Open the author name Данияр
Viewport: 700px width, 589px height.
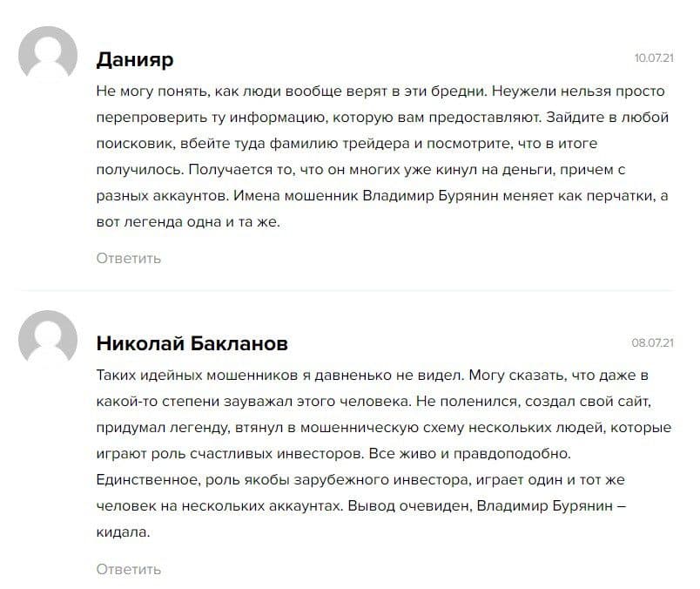click(x=135, y=59)
